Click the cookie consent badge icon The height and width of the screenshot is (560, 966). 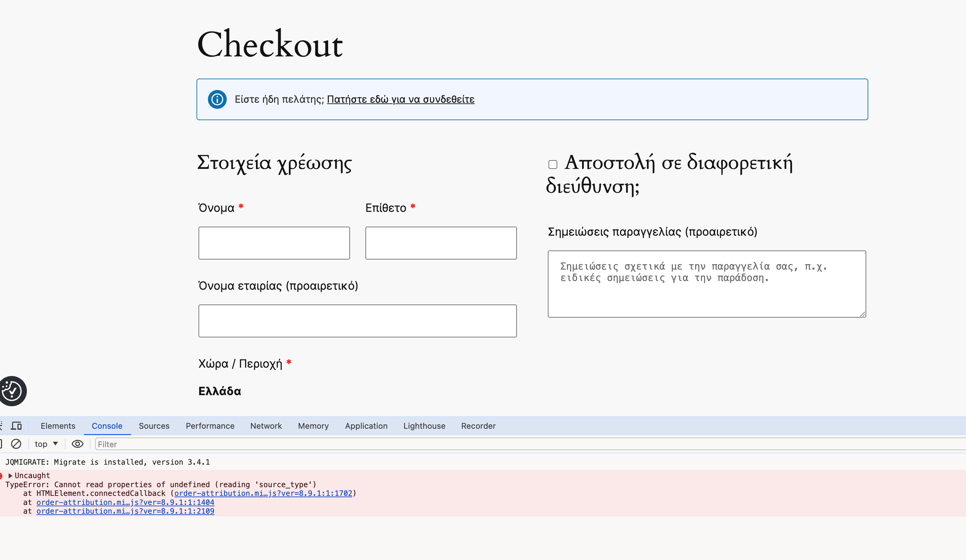[12, 391]
